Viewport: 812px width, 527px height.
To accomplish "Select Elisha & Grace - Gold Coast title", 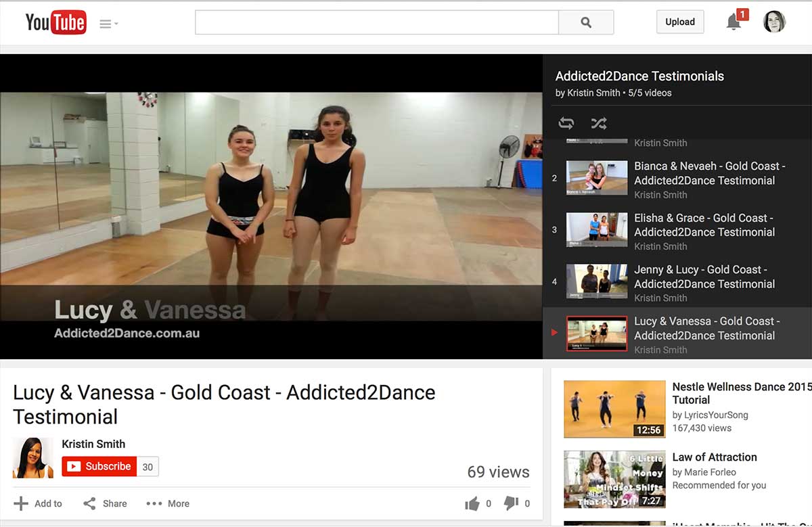I will [704, 225].
